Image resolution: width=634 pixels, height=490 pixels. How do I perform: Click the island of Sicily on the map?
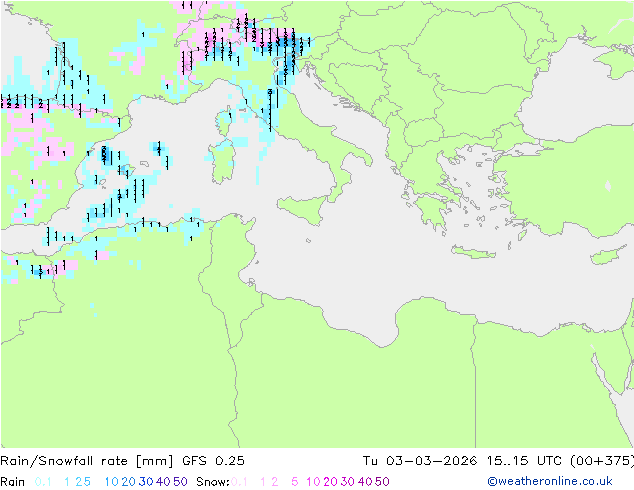tap(305, 208)
